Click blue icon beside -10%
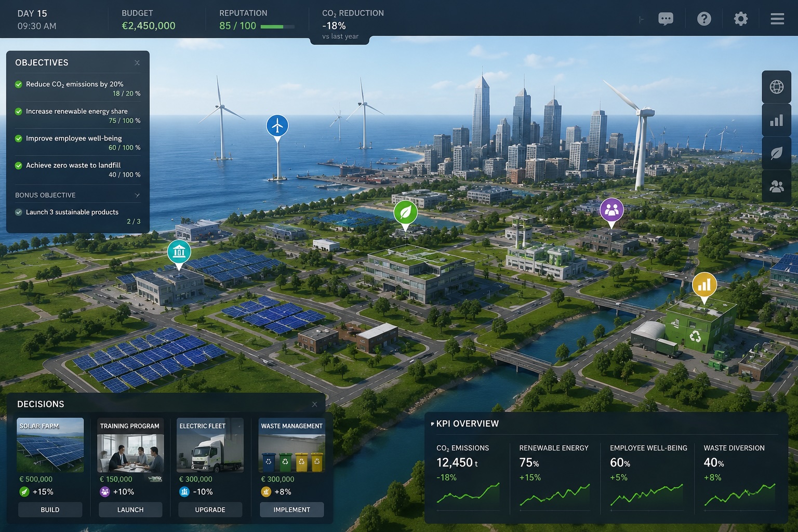 184,491
